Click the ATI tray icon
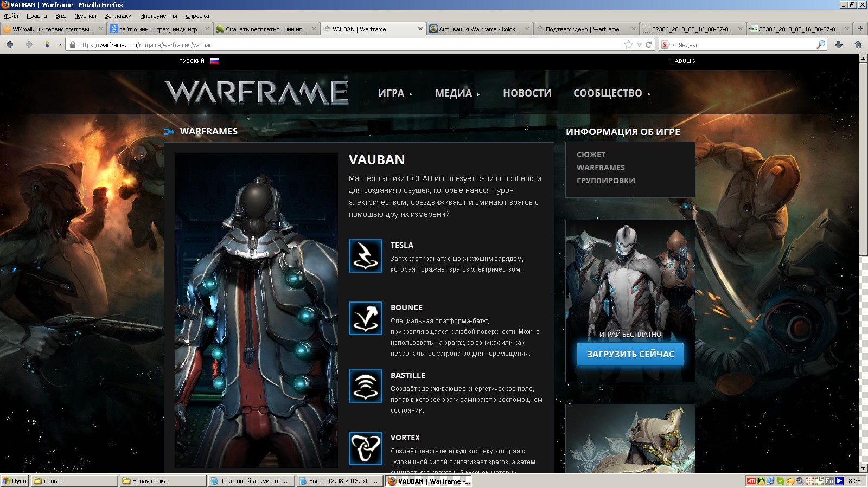 [751, 481]
